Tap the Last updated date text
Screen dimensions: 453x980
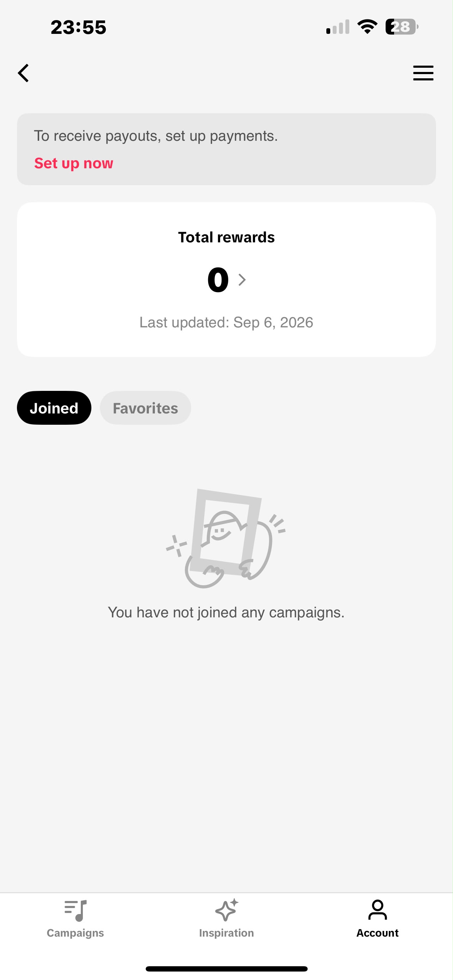tap(226, 322)
